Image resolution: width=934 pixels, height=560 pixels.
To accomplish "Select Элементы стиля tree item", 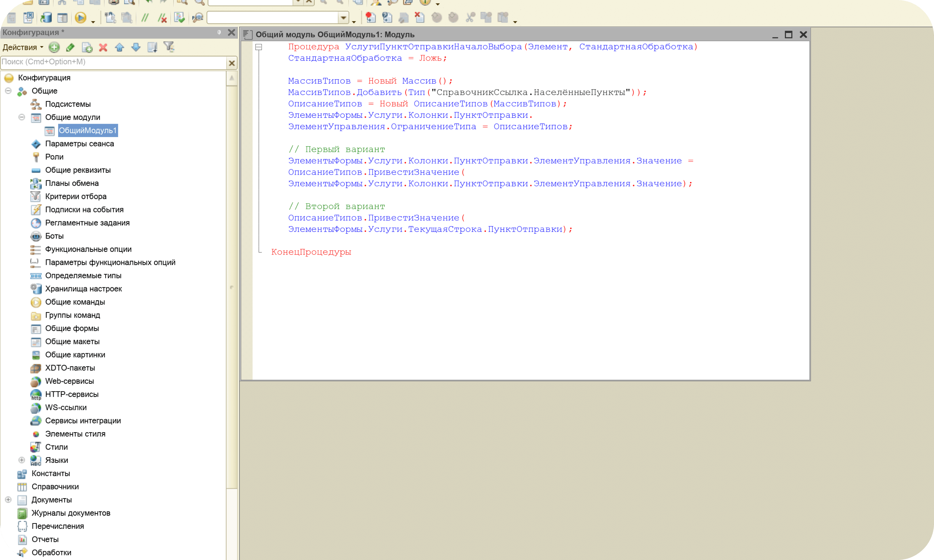I will tap(76, 434).
